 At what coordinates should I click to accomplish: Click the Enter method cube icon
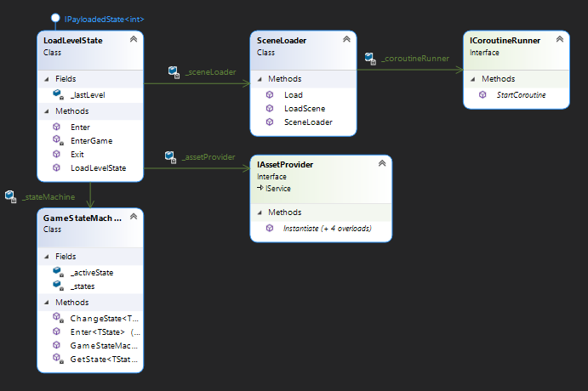tap(56, 127)
